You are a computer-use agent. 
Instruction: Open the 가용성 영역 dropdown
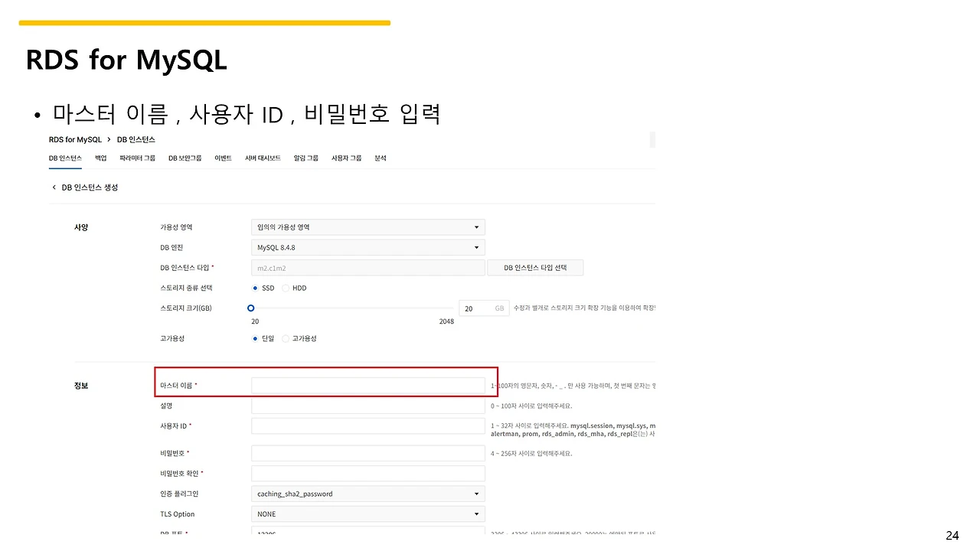click(x=367, y=227)
